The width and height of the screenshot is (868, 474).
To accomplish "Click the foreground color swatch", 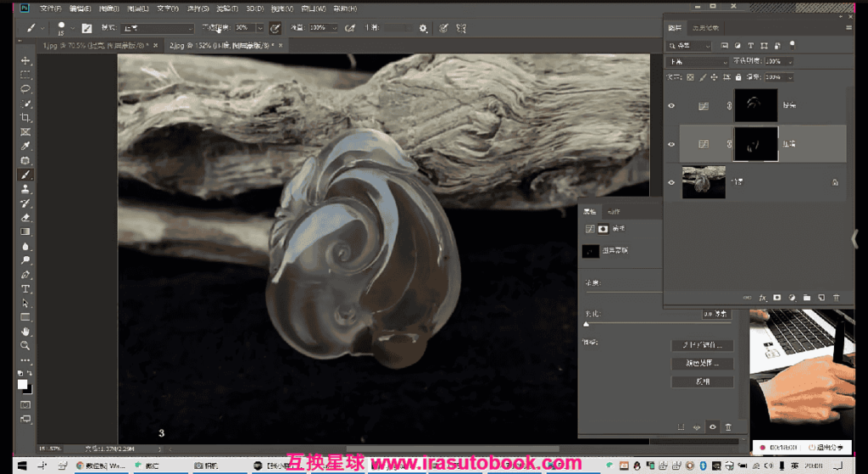I will click(22, 384).
